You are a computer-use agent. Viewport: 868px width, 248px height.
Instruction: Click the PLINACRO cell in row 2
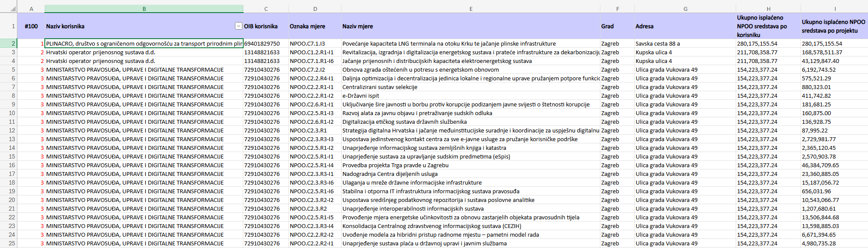click(144, 43)
